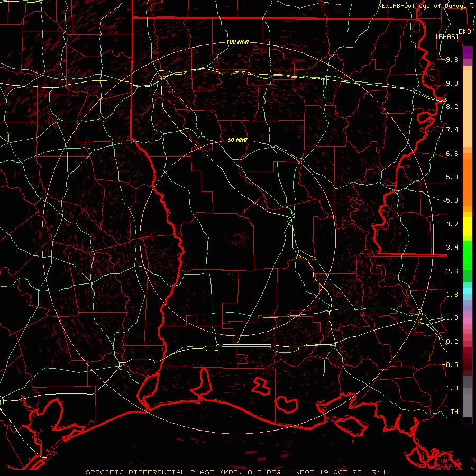This screenshot has width=476, height=476.
Task: Click the 0.2 color scale value
Action: pos(452,342)
